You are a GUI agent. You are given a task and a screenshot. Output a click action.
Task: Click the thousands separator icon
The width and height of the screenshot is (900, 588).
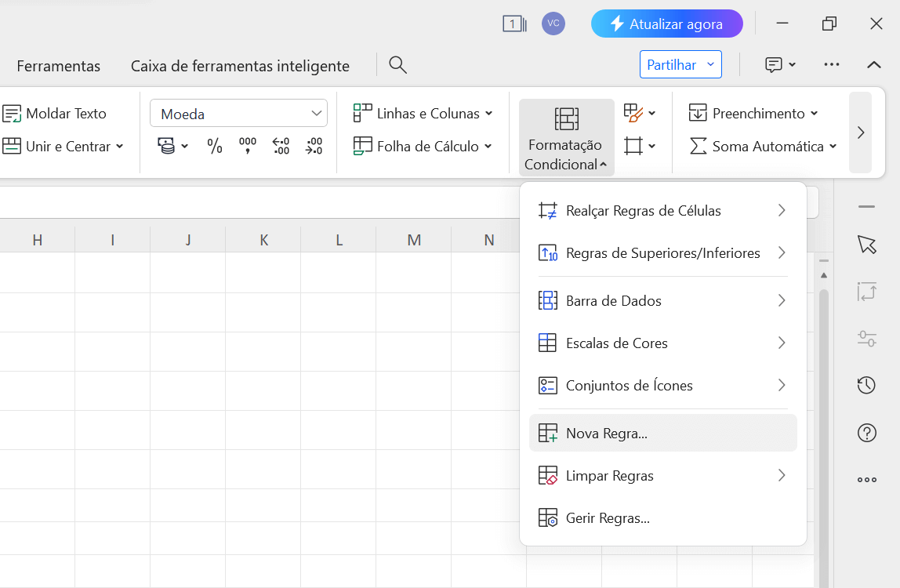tap(248, 146)
